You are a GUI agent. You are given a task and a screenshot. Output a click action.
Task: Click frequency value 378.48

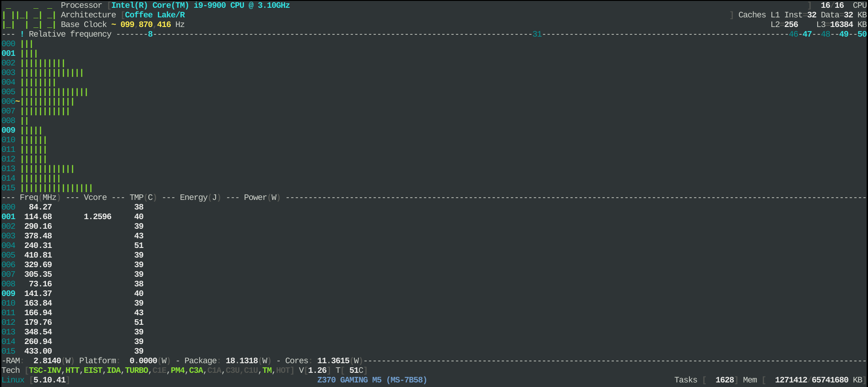[38, 236]
